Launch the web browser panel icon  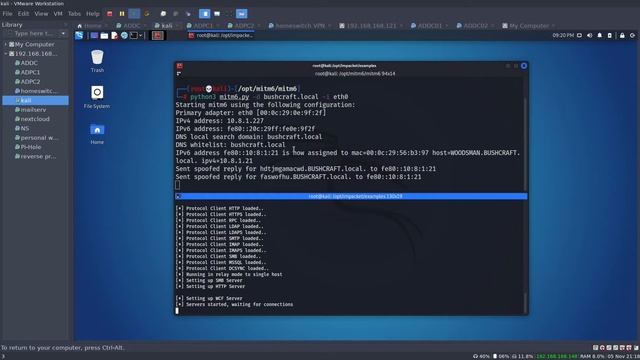[x=124, y=36]
